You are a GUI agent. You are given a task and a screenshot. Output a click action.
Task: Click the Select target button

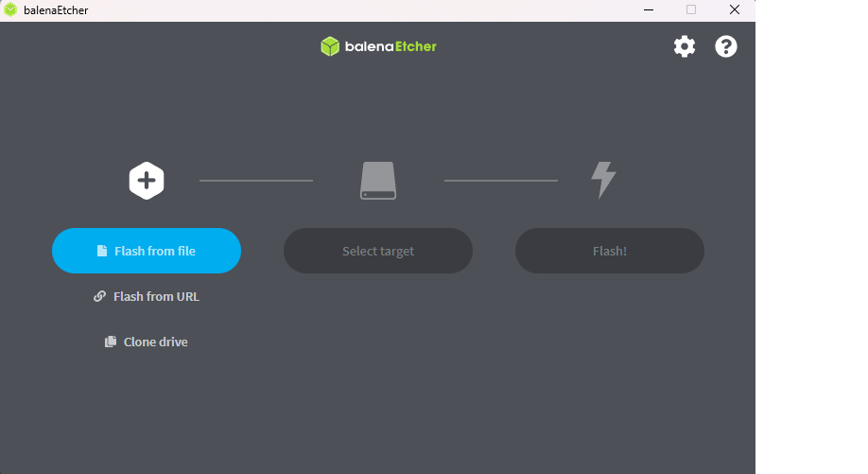coord(378,251)
